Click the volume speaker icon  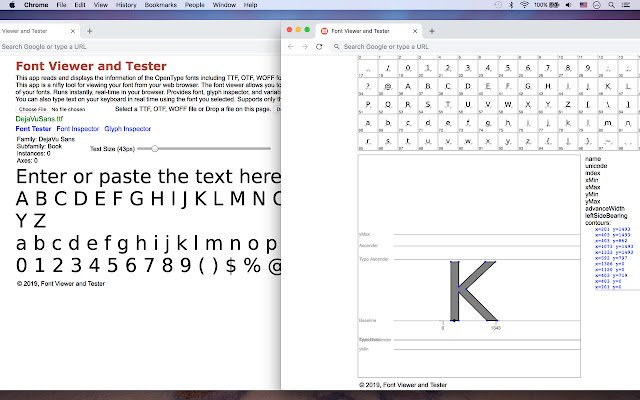(x=569, y=5)
